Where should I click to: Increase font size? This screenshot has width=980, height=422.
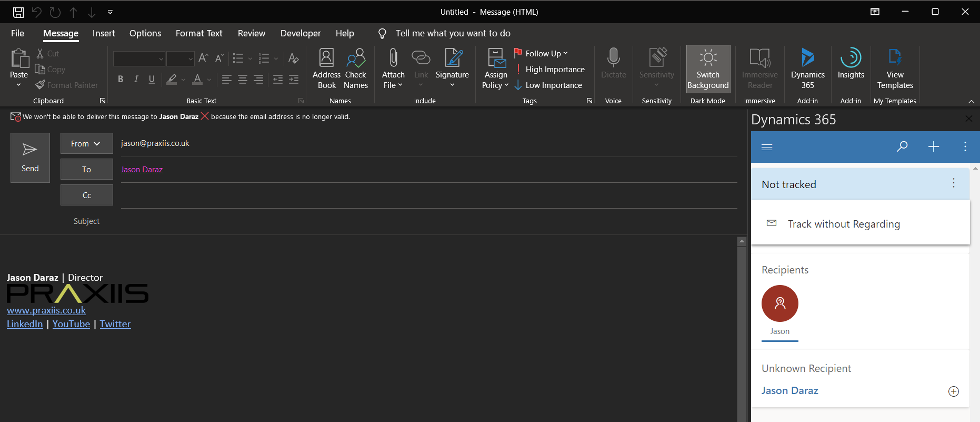point(203,58)
